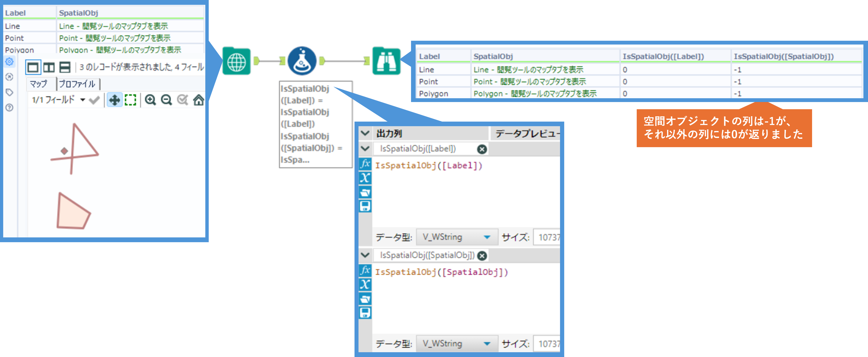Switch to the マップ tab
The height and width of the screenshot is (357, 868).
38,84
